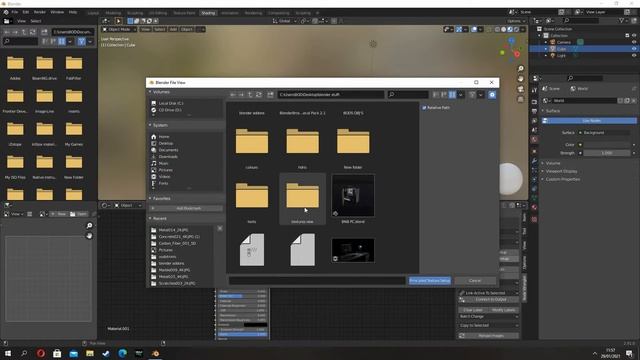Open Home in System list
The image size is (640, 360).
point(164,137)
